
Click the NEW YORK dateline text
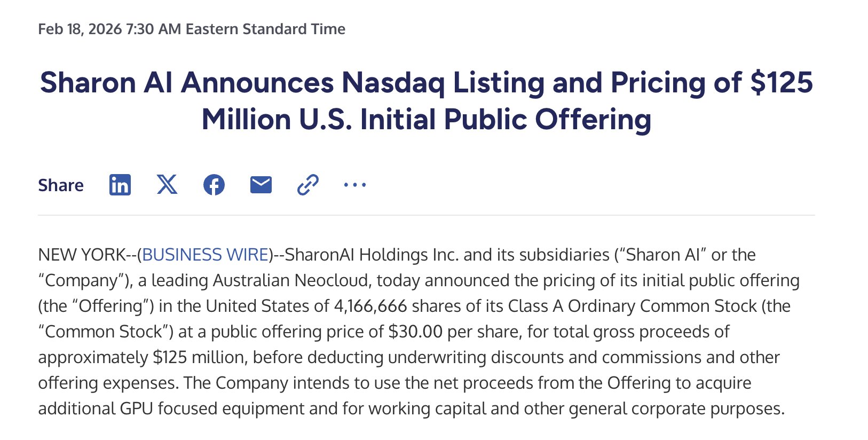point(81,255)
